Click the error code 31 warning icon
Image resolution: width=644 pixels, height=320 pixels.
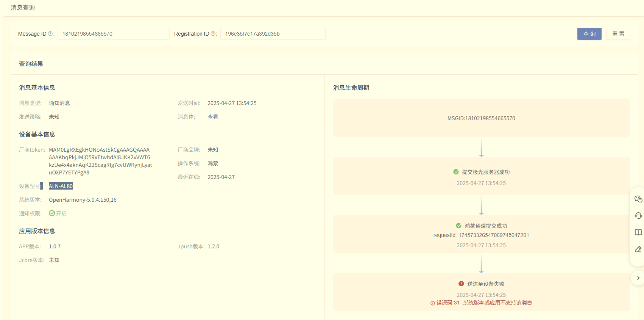[x=433, y=303]
